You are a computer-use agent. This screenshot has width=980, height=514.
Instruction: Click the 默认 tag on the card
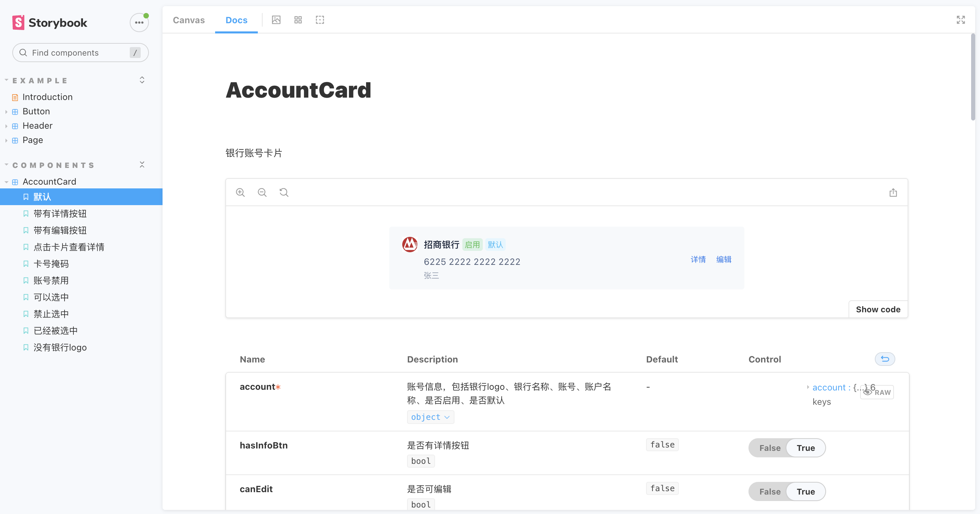[x=495, y=245]
